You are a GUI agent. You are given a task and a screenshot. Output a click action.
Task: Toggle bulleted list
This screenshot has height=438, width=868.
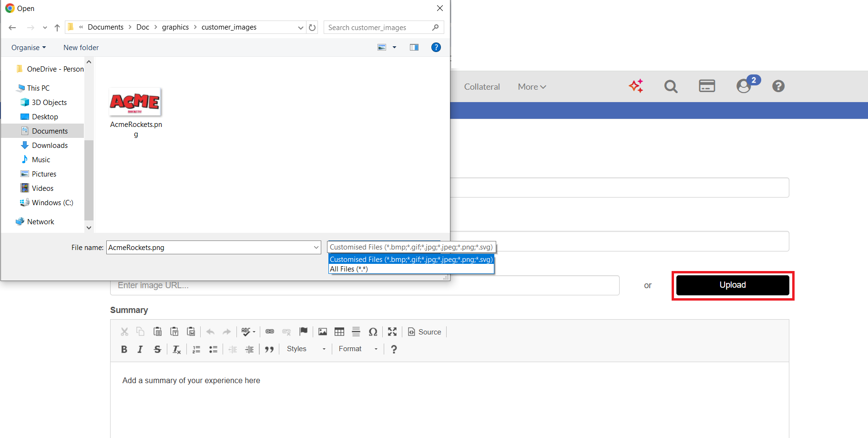[213, 349]
